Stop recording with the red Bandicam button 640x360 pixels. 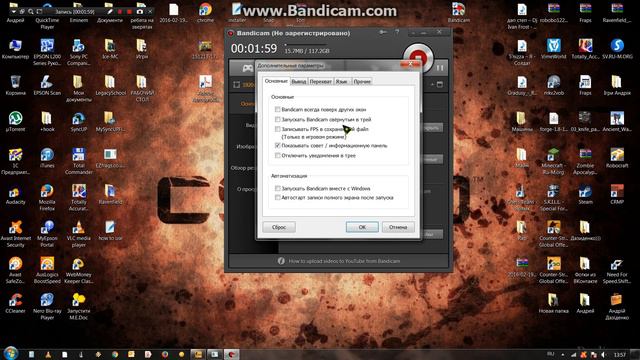click(418, 57)
